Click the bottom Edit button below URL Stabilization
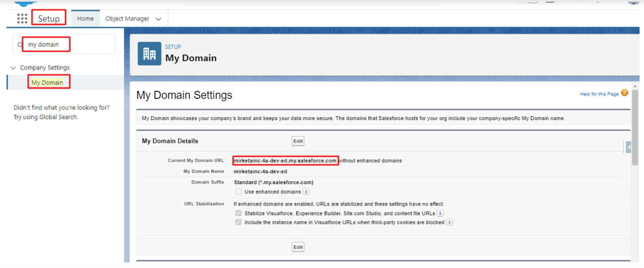This screenshot has width=644, height=268. click(298, 247)
